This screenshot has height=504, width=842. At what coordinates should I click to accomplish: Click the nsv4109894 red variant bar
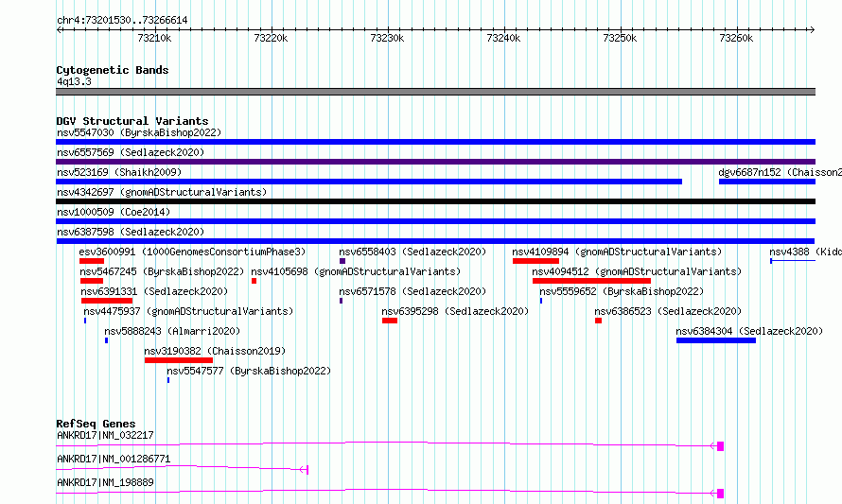535,261
